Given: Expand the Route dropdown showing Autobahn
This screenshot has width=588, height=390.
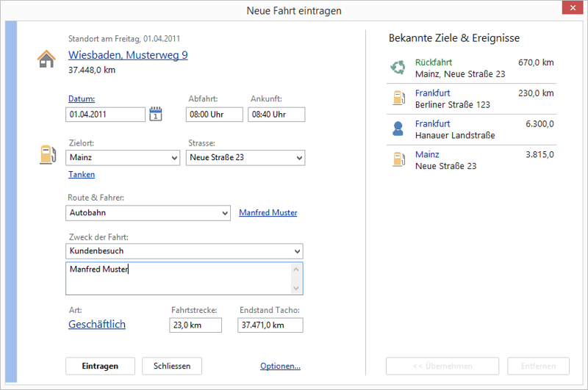Looking at the screenshot, I should point(224,213).
